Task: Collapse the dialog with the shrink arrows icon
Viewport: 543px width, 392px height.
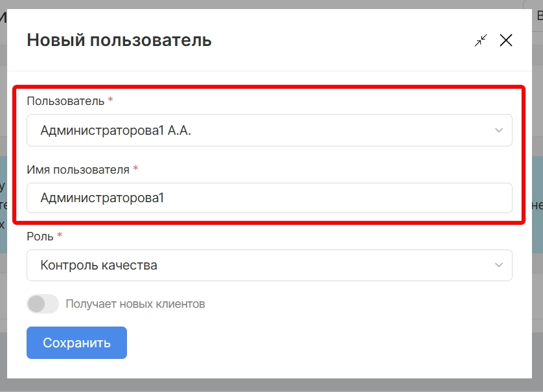Action: [x=480, y=41]
